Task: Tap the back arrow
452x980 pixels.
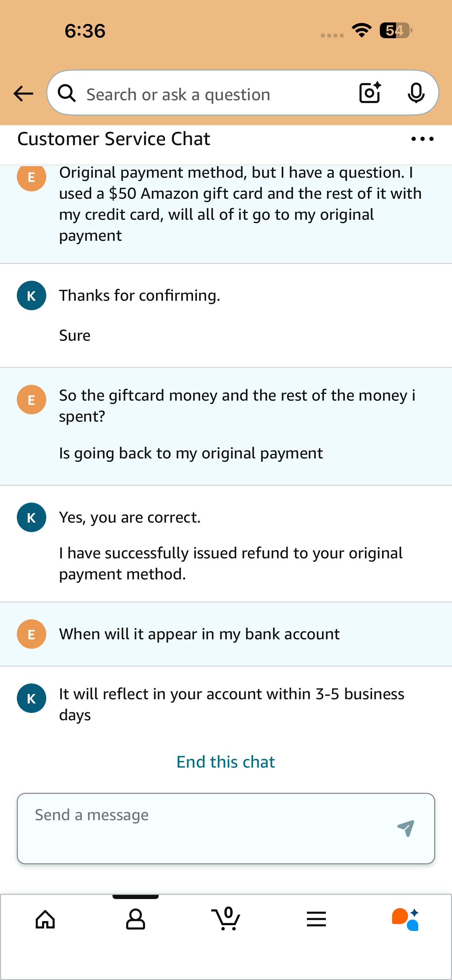Action: (x=23, y=94)
